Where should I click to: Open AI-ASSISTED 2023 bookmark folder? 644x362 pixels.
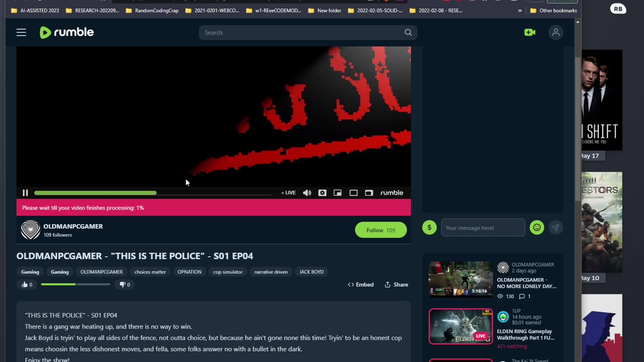pyautogui.click(x=35, y=11)
